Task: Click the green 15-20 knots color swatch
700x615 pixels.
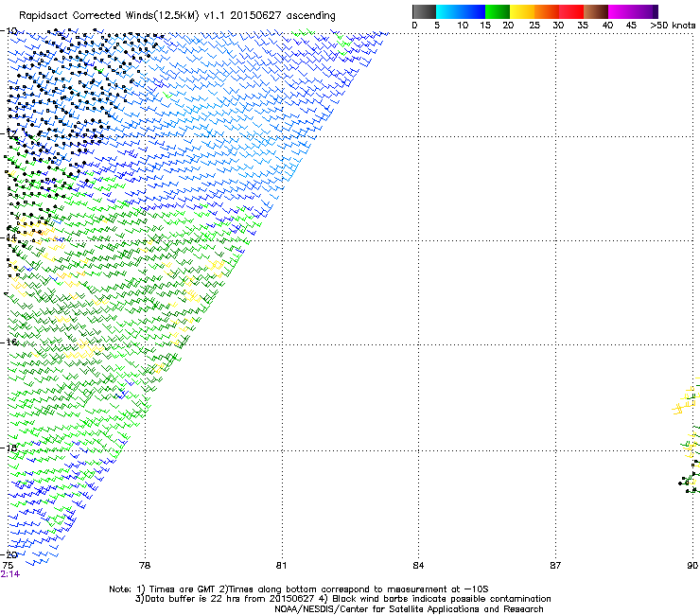Action: pos(498,11)
